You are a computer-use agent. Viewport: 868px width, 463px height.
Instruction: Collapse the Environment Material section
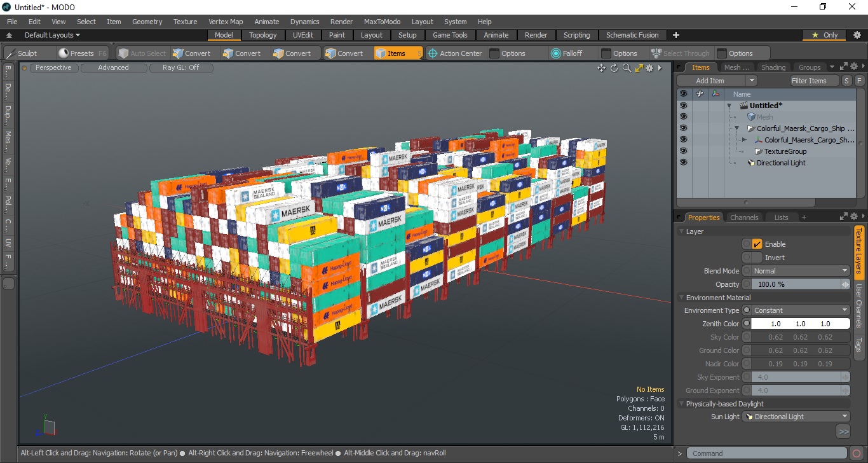pyautogui.click(x=682, y=298)
